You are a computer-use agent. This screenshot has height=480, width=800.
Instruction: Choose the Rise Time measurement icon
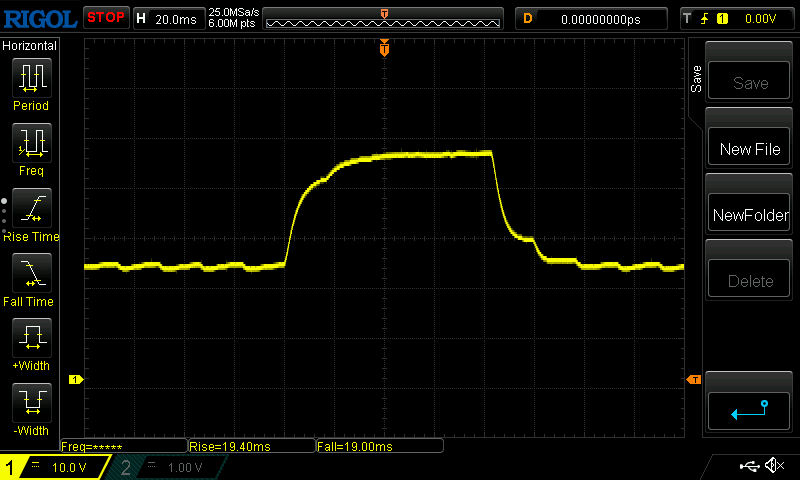coord(31,208)
